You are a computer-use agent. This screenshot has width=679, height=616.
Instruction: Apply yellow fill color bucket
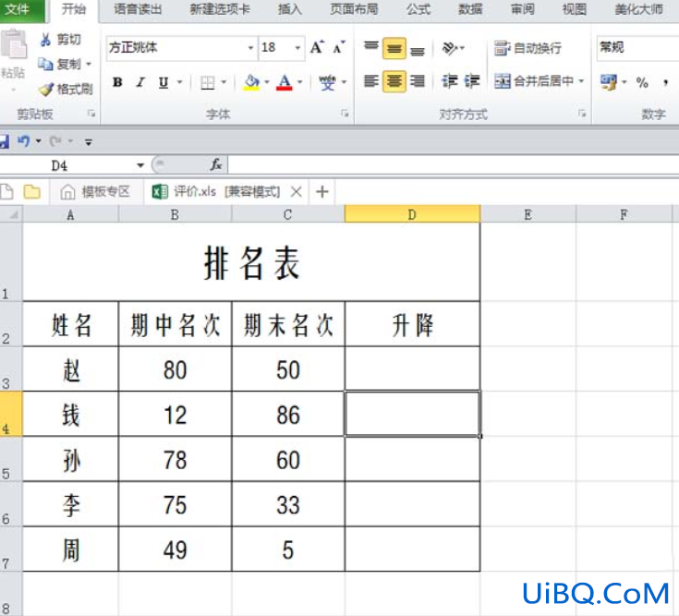coord(251,82)
